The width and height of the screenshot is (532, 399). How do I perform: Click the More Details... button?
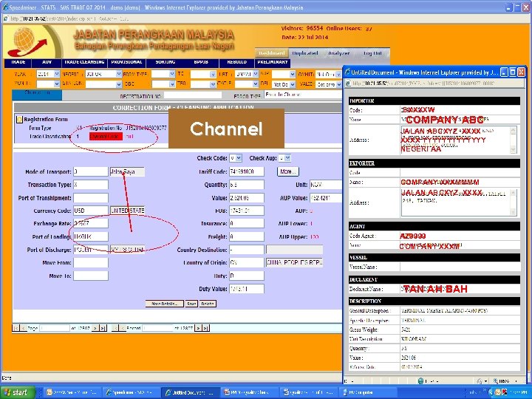[165, 304]
